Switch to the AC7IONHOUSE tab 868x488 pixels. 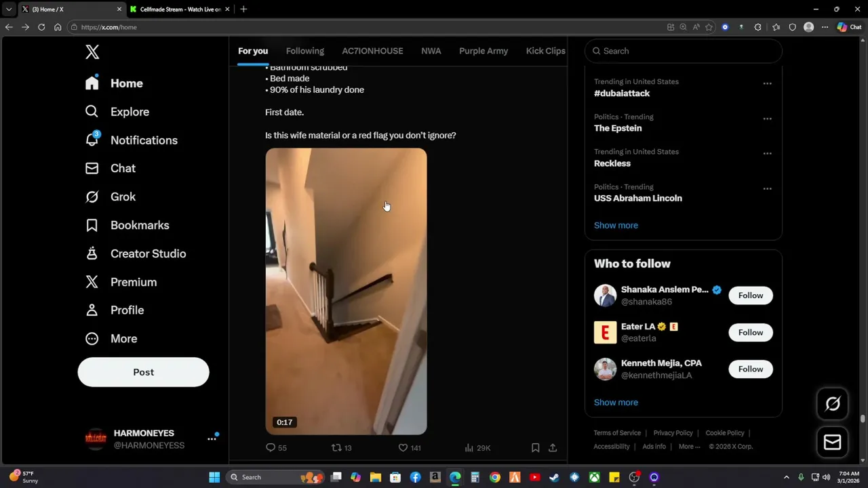[x=372, y=51]
